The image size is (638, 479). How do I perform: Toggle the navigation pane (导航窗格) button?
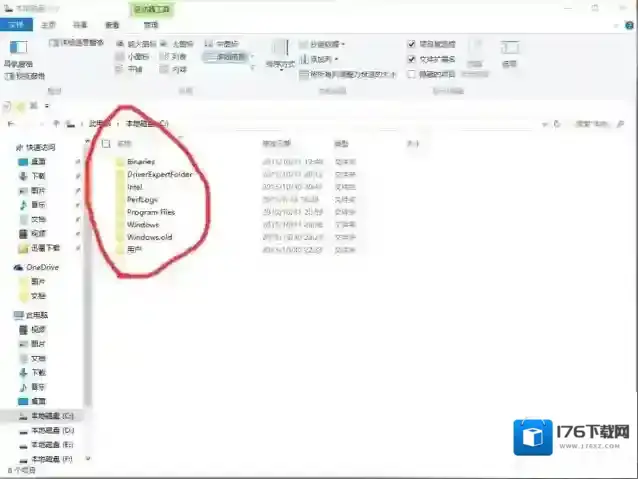pos(18,54)
